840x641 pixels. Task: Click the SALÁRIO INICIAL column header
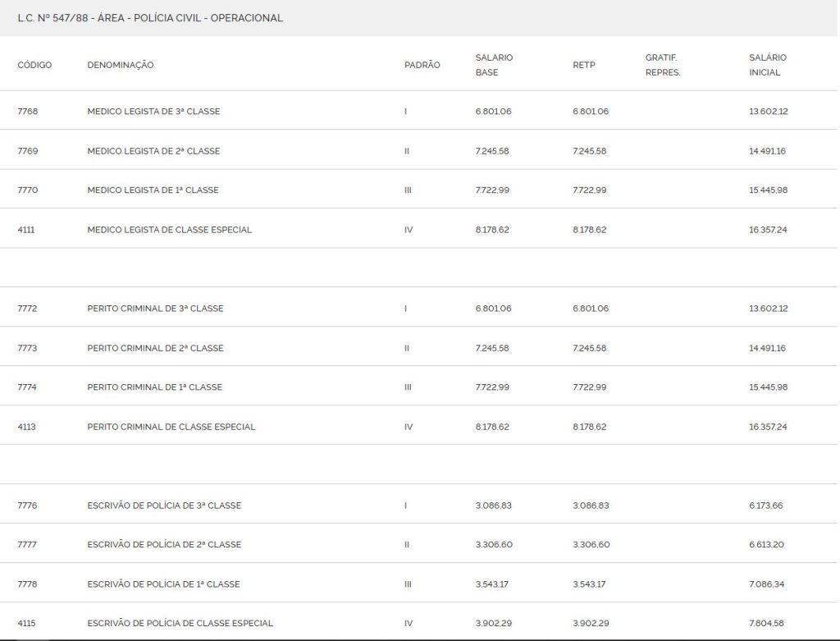pos(767,65)
